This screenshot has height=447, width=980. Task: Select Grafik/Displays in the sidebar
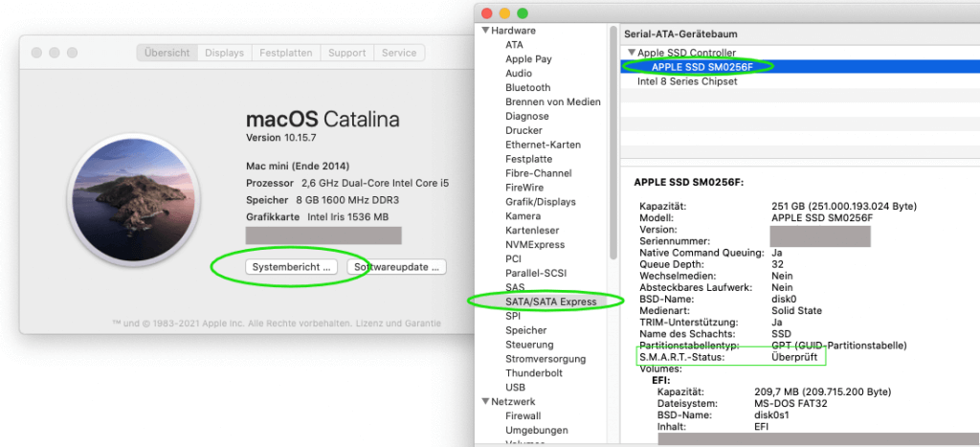(x=541, y=202)
